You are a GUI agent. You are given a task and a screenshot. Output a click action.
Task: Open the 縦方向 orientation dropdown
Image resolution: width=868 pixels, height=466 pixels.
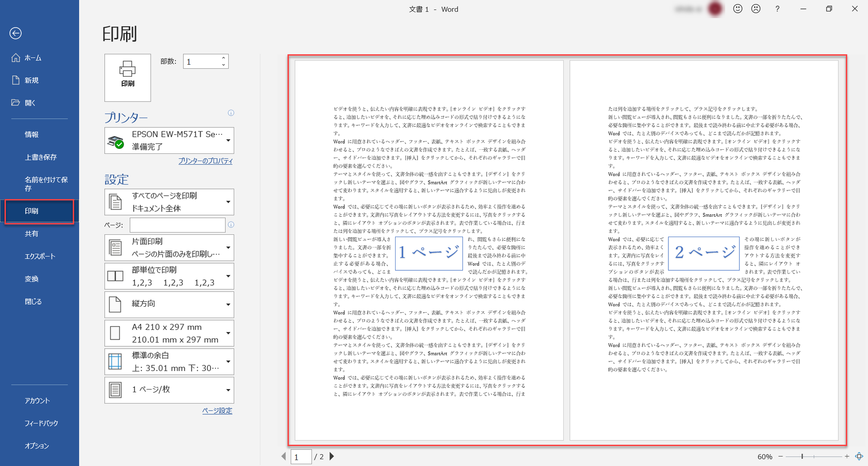[x=169, y=304]
